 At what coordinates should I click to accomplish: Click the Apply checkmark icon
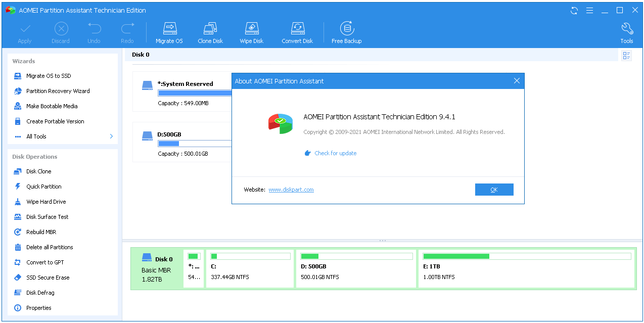(25, 29)
